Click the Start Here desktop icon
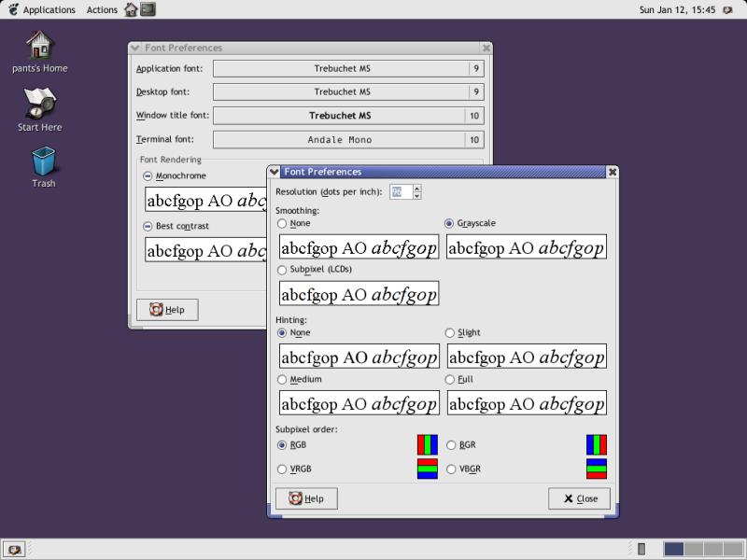The height and width of the screenshot is (560, 747). point(39,103)
